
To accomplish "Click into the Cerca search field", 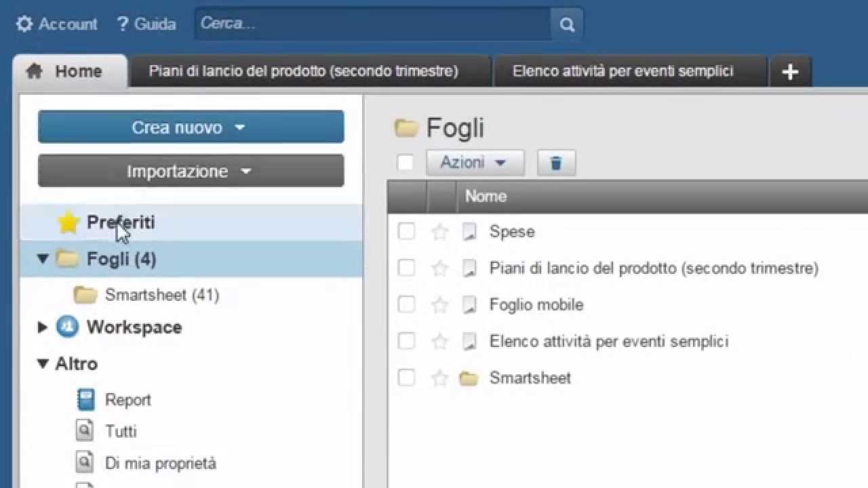I will [373, 24].
